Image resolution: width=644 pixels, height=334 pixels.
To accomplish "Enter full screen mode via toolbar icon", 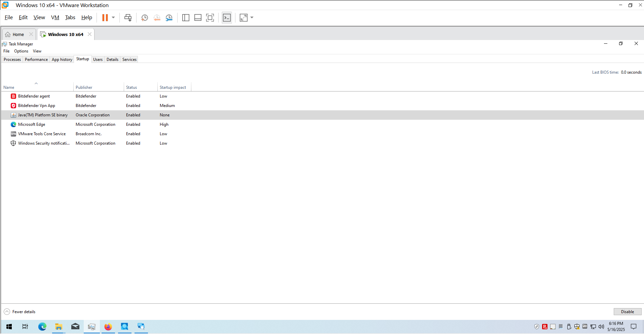I will [x=210, y=17].
